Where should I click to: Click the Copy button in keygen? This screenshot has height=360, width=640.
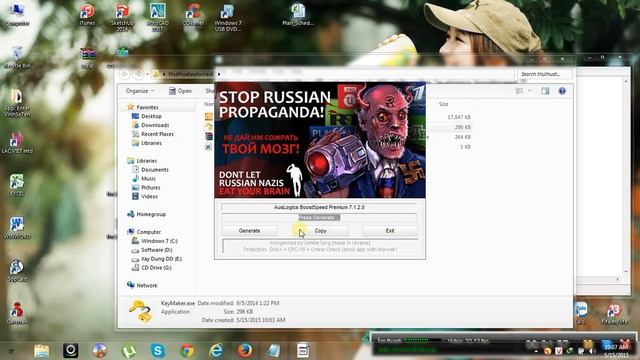320,231
